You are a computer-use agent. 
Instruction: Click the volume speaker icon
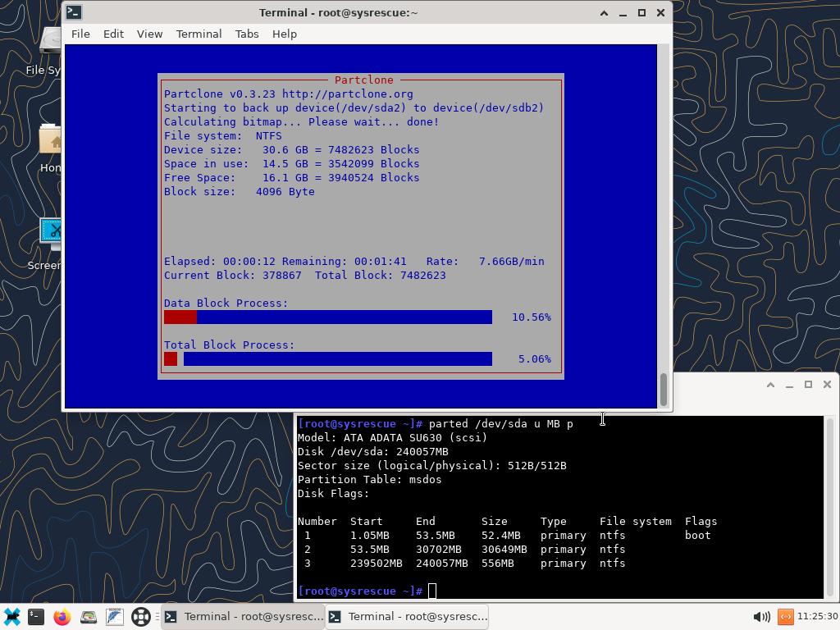tap(760, 617)
